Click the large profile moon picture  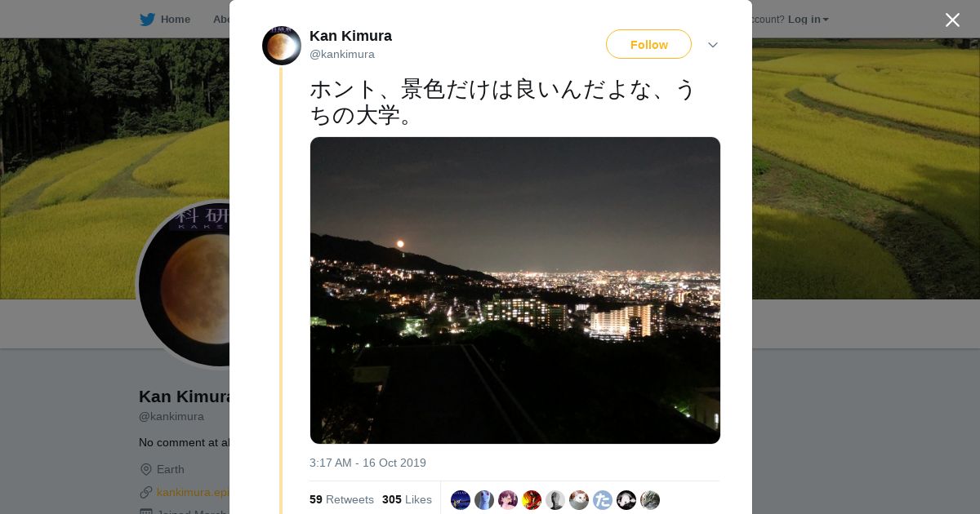pos(185,285)
